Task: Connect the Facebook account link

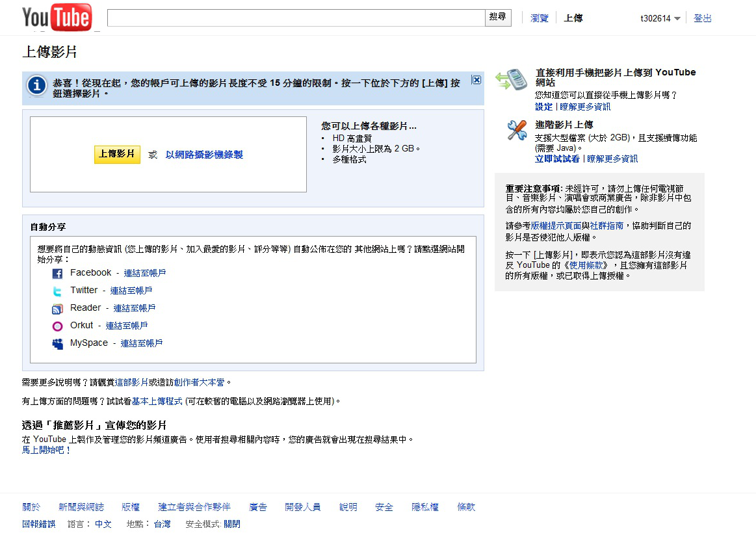Action: pos(145,273)
